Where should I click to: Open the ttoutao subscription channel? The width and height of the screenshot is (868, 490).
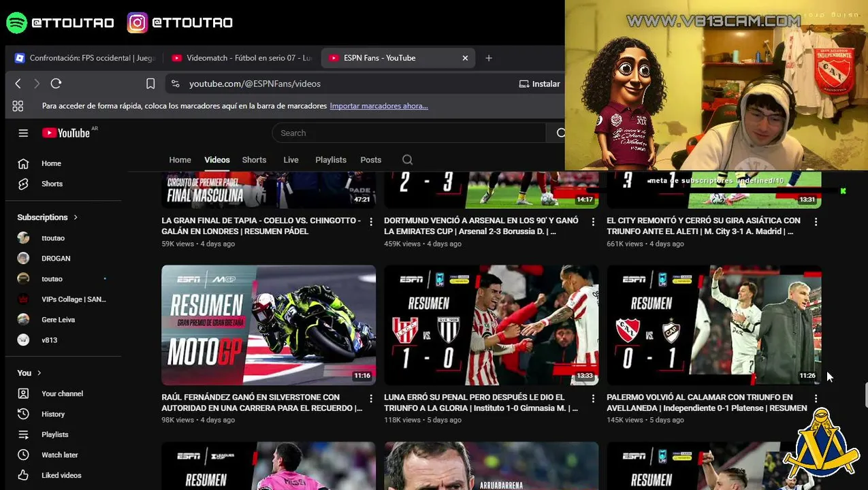(52, 238)
